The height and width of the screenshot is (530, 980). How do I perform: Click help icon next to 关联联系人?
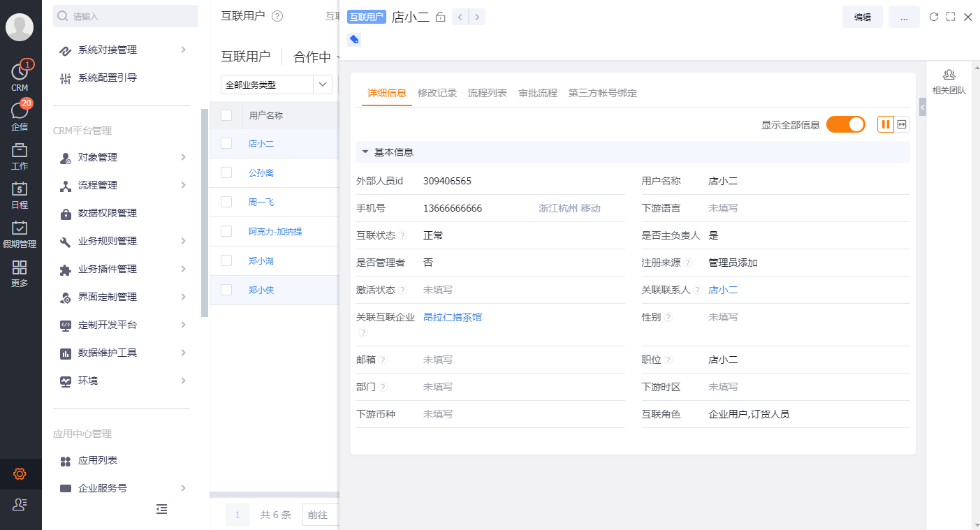pos(698,290)
